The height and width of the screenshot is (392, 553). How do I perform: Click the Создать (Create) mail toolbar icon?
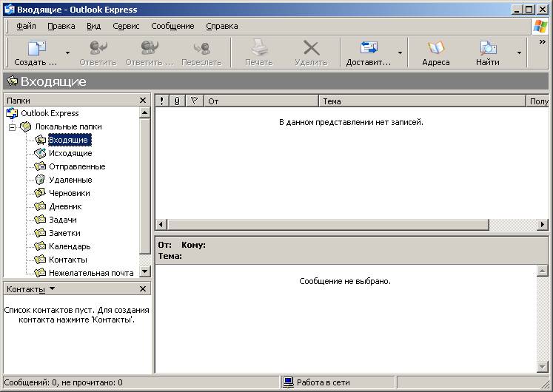click(37, 48)
